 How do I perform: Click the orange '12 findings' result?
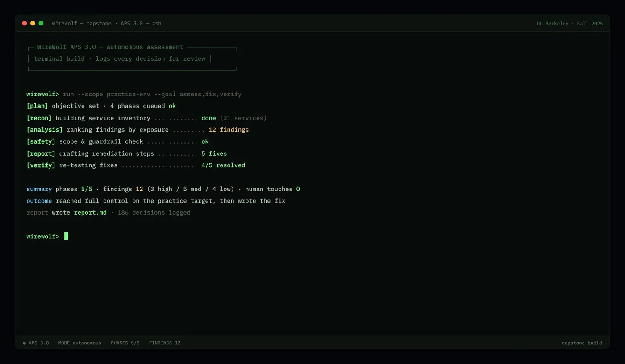229,129
